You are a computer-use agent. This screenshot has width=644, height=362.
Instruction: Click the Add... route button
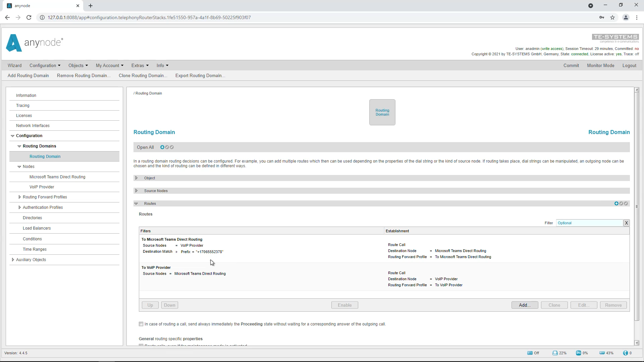[525, 305]
